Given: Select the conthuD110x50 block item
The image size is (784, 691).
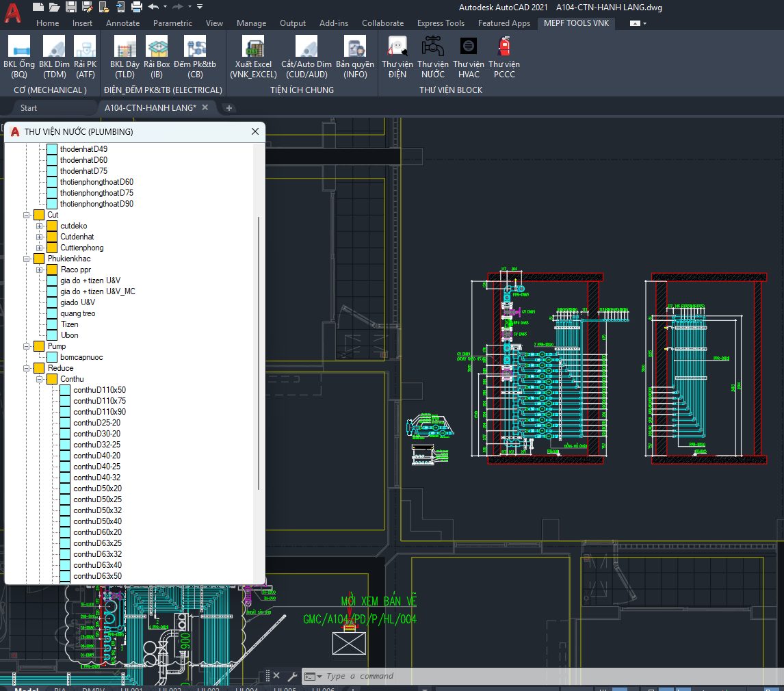Looking at the screenshot, I should click(99, 390).
